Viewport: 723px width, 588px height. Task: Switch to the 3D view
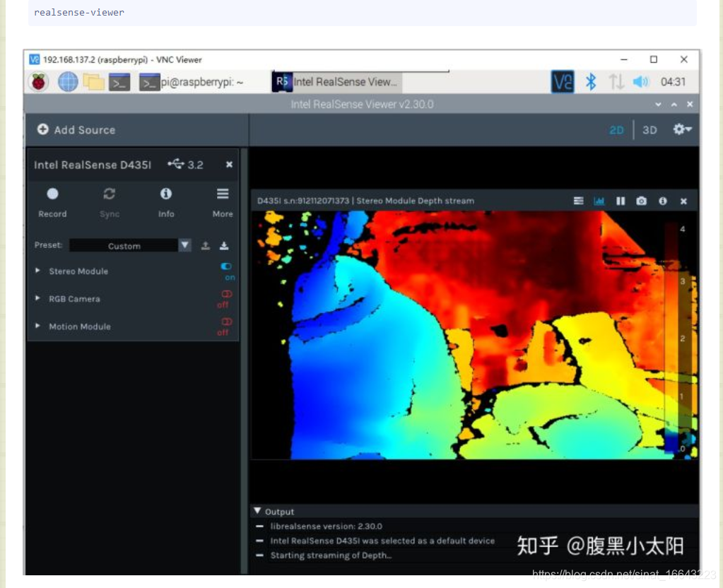[x=649, y=130]
